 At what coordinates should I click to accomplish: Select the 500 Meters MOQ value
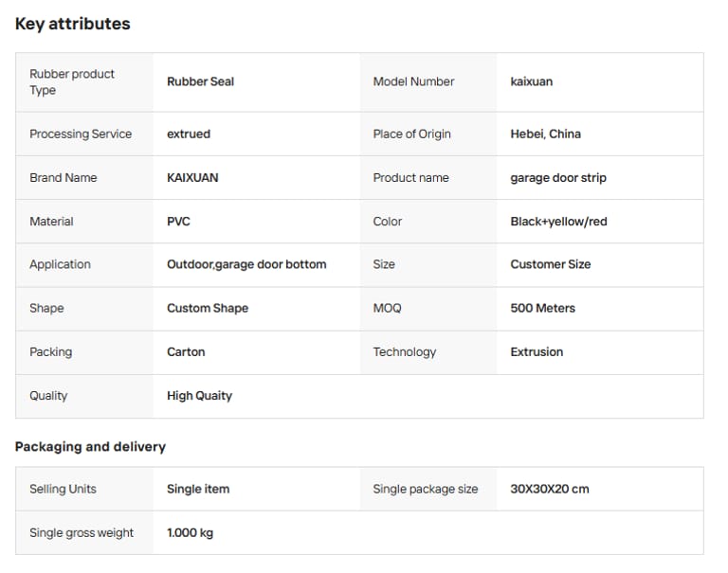542,308
